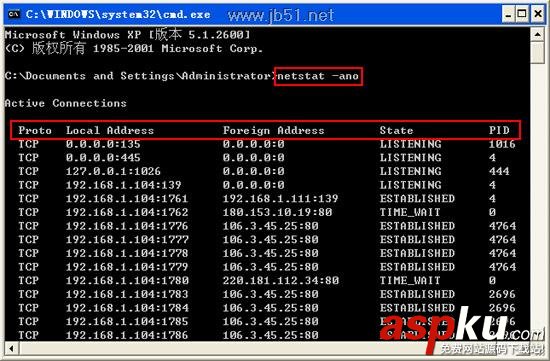Screen dimensions: 550x361
Task: Click local address 192.168.1.104:1785
Action: [x=127, y=322]
